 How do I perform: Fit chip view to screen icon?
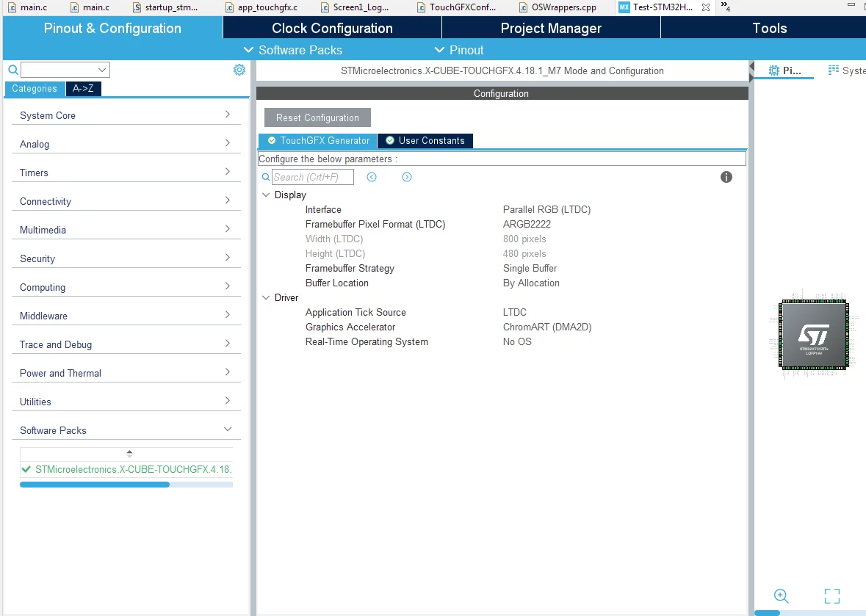831,595
